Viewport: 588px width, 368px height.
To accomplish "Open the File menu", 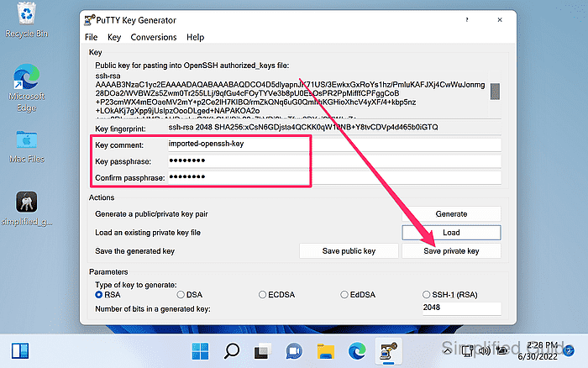I will point(91,37).
